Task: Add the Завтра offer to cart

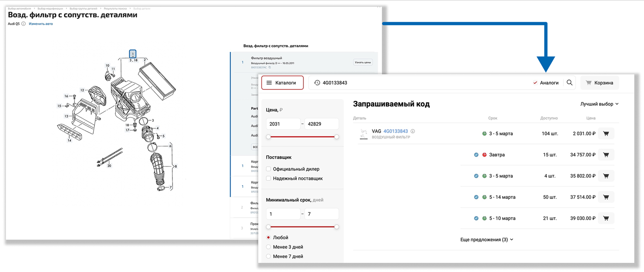Action: pos(606,155)
